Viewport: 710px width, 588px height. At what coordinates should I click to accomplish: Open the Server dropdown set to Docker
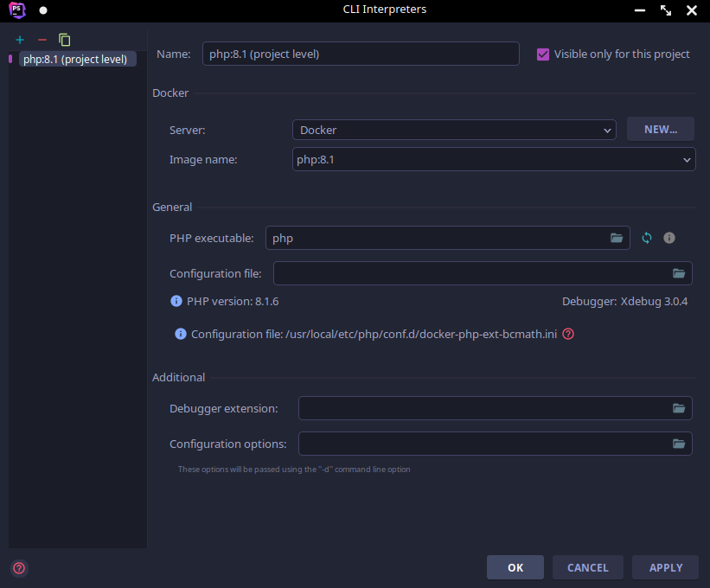point(454,130)
